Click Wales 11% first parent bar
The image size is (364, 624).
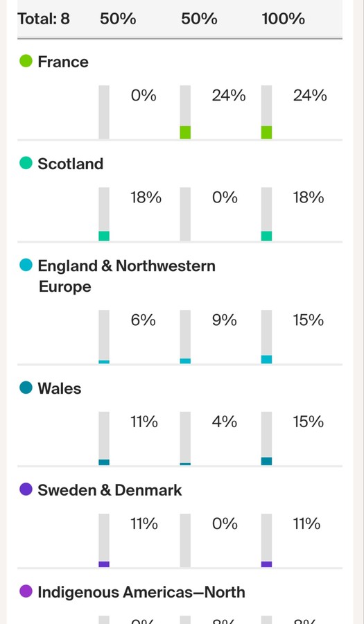click(x=104, y=439)
